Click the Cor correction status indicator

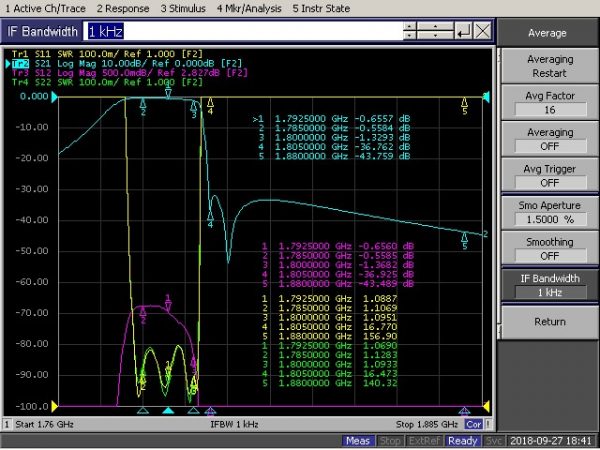pyautogui.click(x=473, y=424)
